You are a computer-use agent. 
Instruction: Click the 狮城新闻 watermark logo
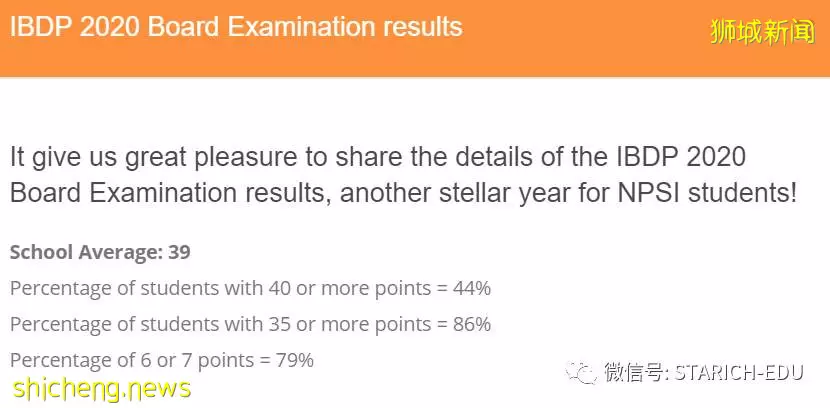coord(762,32)
